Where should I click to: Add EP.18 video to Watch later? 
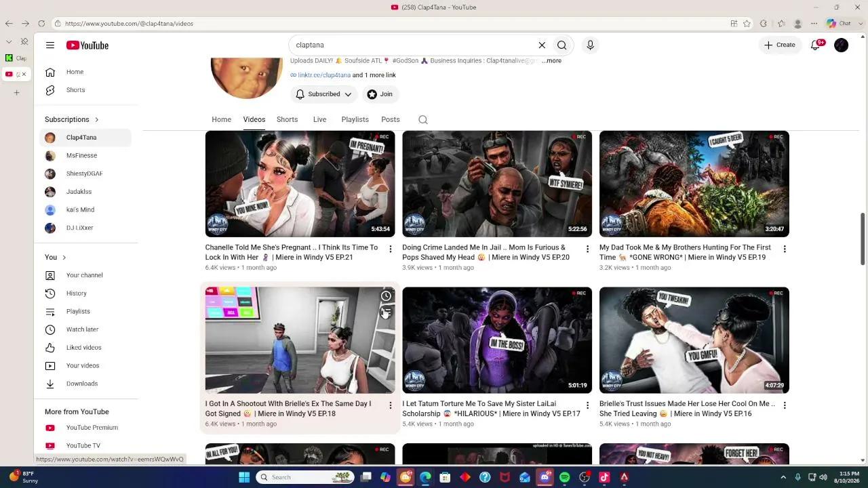pyautogui.click(x=386, y=296)
